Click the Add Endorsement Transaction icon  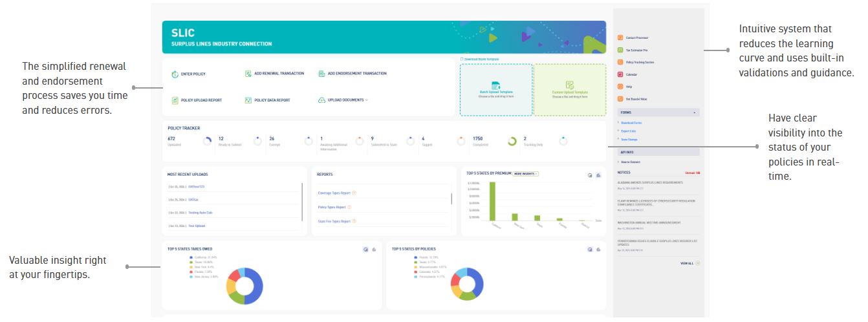pos(322,74)
